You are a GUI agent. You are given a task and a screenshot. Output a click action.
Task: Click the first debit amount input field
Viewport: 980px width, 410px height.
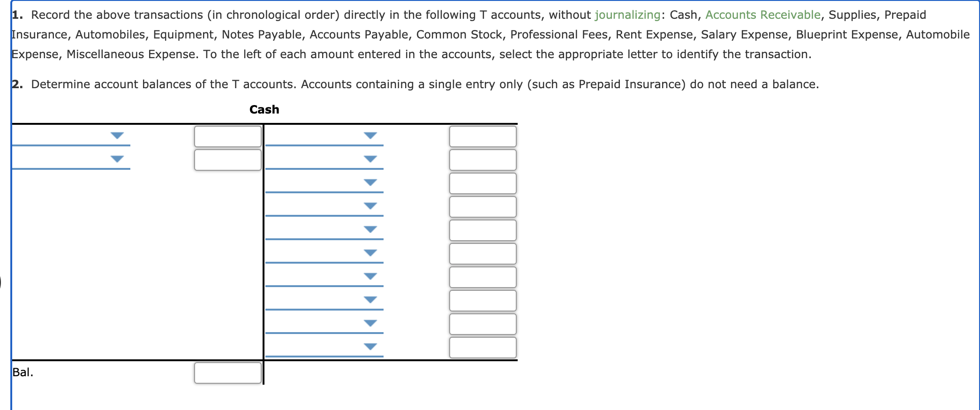[228, 137]
